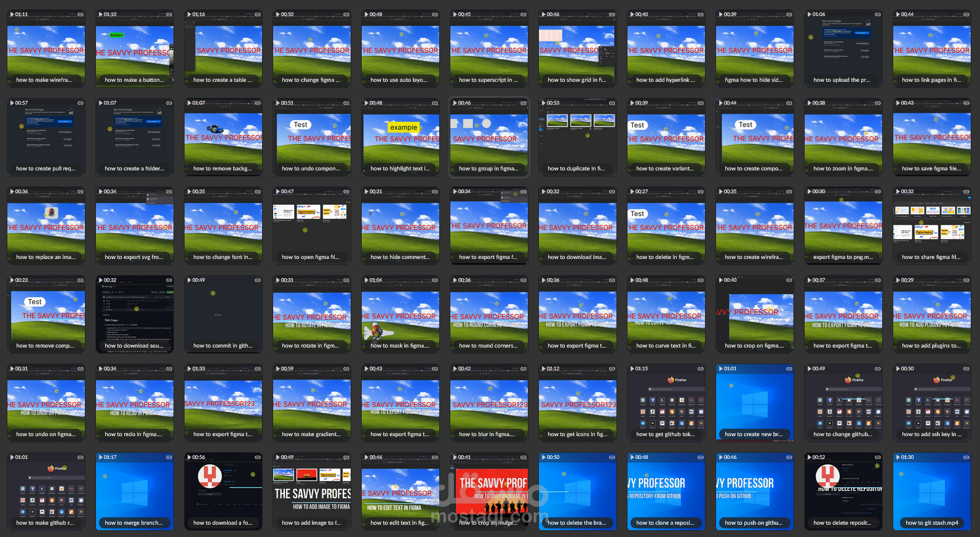Click play icon on 'how to redo in figma....'
The image size is (980, 537).
[x=101, y=368]
